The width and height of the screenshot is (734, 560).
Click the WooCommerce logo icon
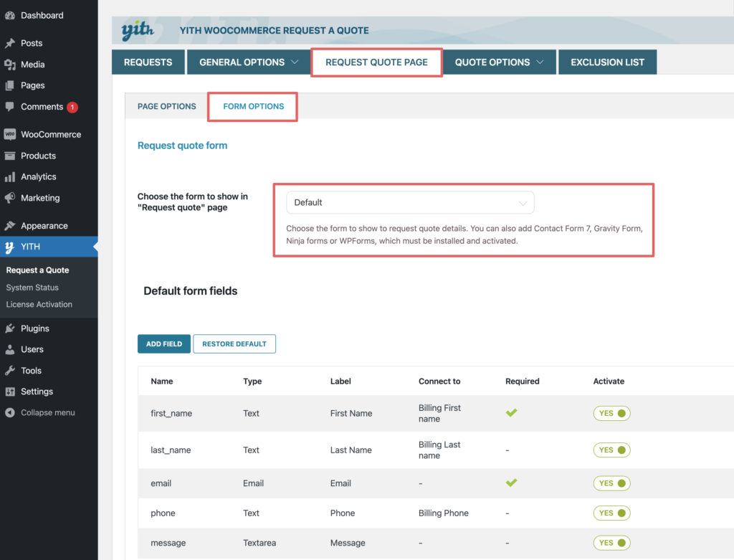[x=10, y=134]
